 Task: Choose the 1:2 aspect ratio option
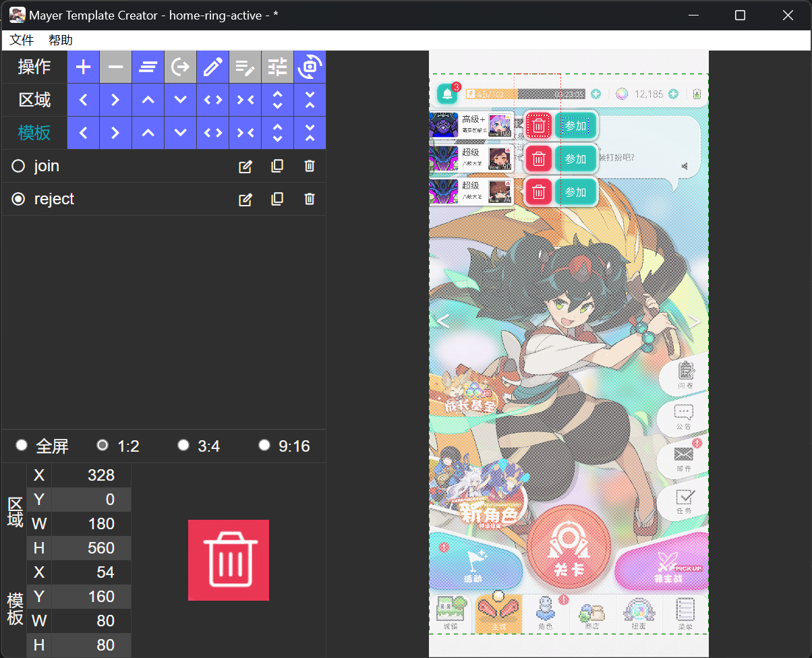pyautogui.click(x=103, y=445)
